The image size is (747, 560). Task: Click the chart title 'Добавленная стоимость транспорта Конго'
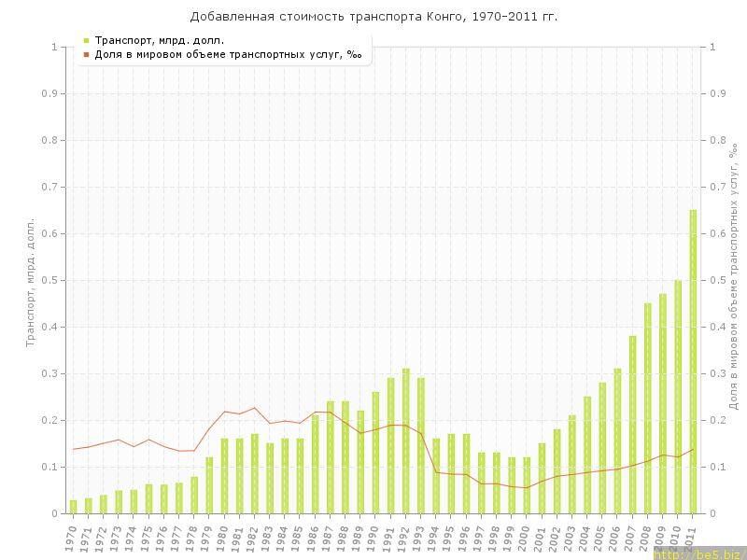point(373,17)
